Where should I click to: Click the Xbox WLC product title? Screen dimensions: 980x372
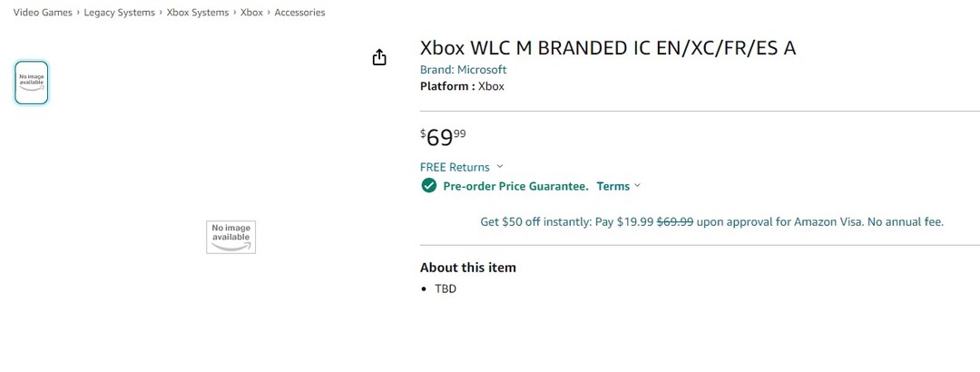[x=607, y=48]
